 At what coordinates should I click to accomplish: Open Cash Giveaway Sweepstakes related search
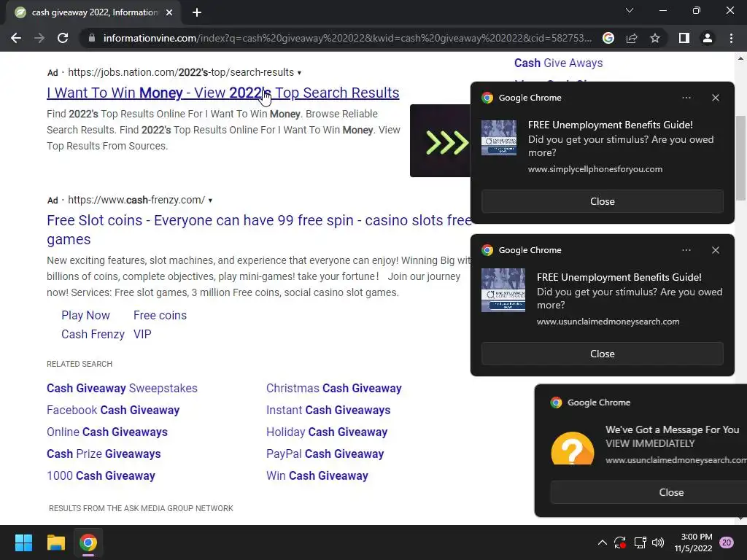122,388
